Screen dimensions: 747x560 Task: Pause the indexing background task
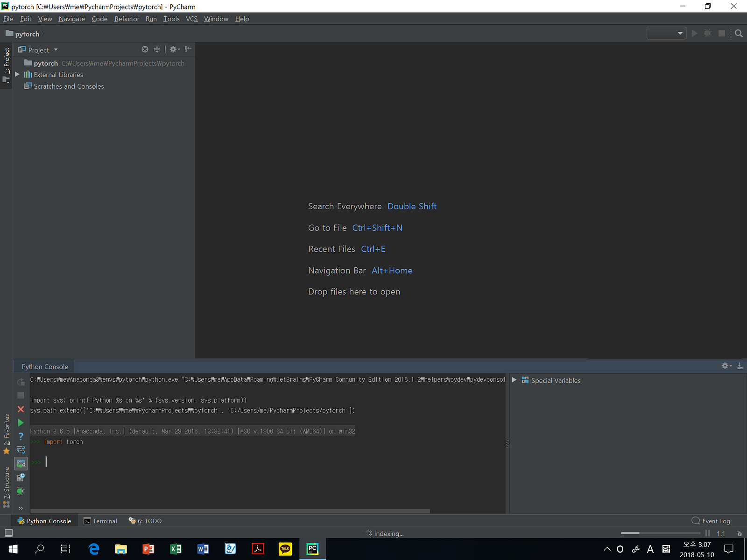[x=708, y=533]
